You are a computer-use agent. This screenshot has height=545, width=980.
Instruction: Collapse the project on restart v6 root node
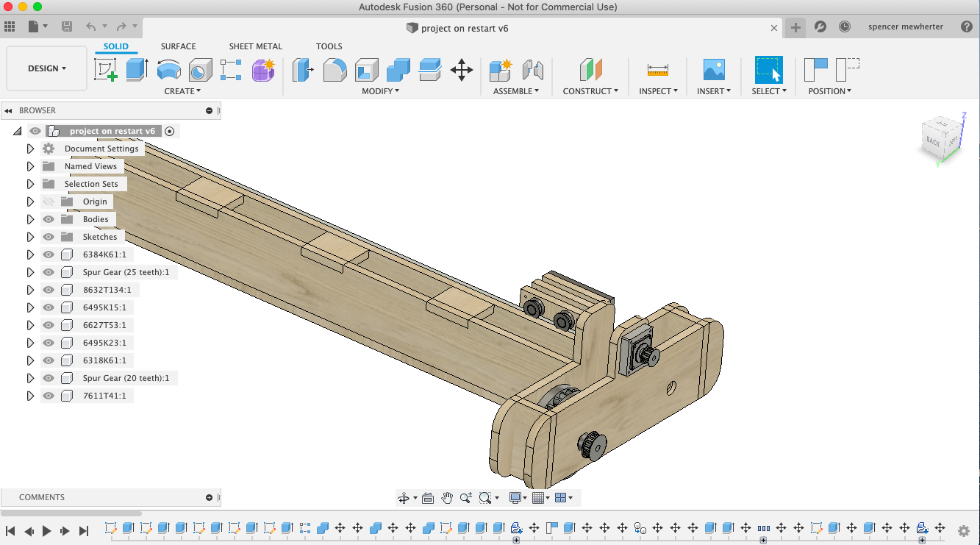coord(17,131)
